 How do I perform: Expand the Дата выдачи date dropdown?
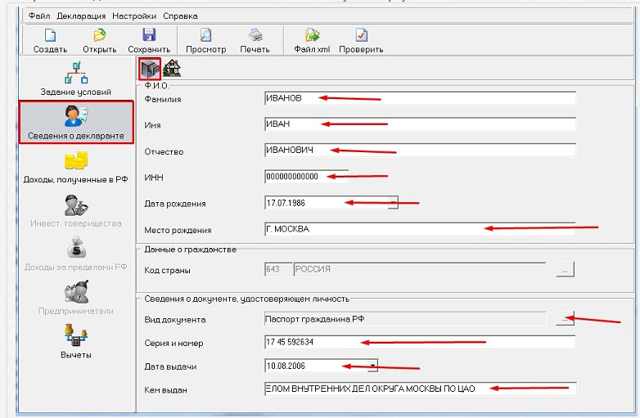click(x=373, y=365)
